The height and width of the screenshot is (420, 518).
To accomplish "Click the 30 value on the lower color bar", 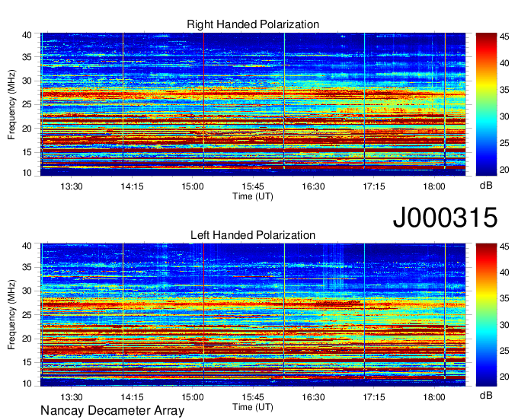I will point(504,325).
